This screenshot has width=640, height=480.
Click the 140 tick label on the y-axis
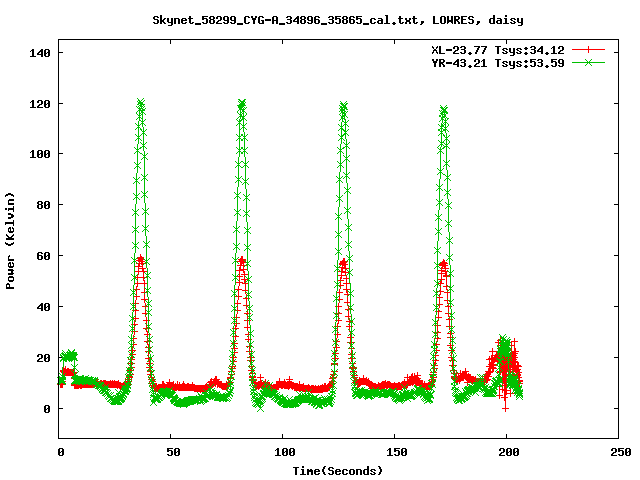click(x=40, y=53)
